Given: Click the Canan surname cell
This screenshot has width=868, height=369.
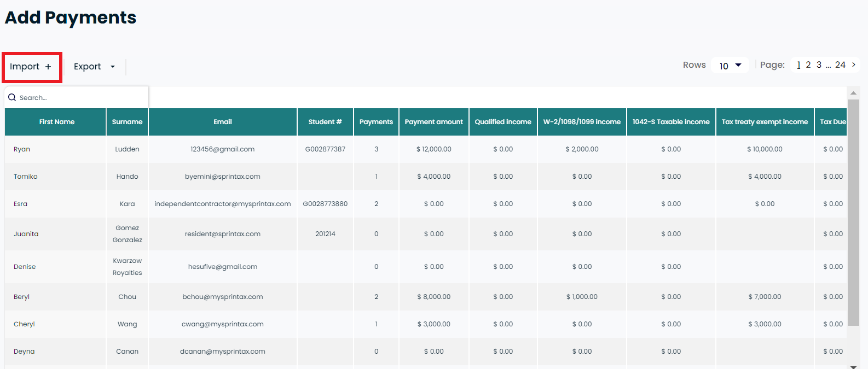Looking at the screenshot, I should click(x=127, y=352).
